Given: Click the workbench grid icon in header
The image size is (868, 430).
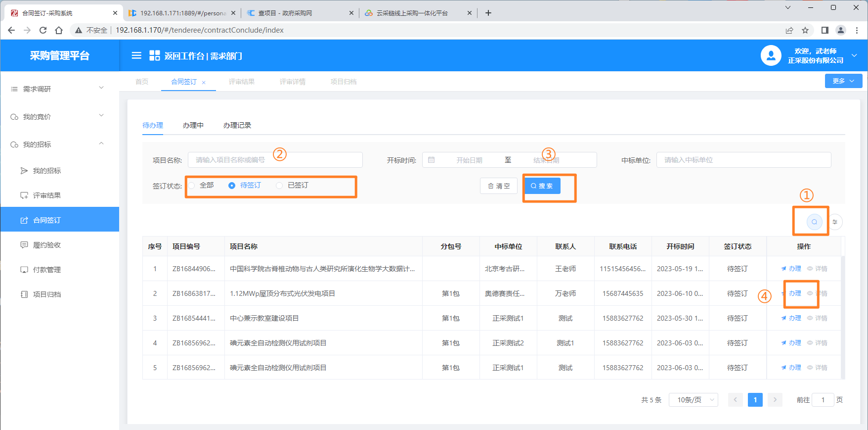Looking at the screenshot, I should pyautogui.click(x=155, y=55).
